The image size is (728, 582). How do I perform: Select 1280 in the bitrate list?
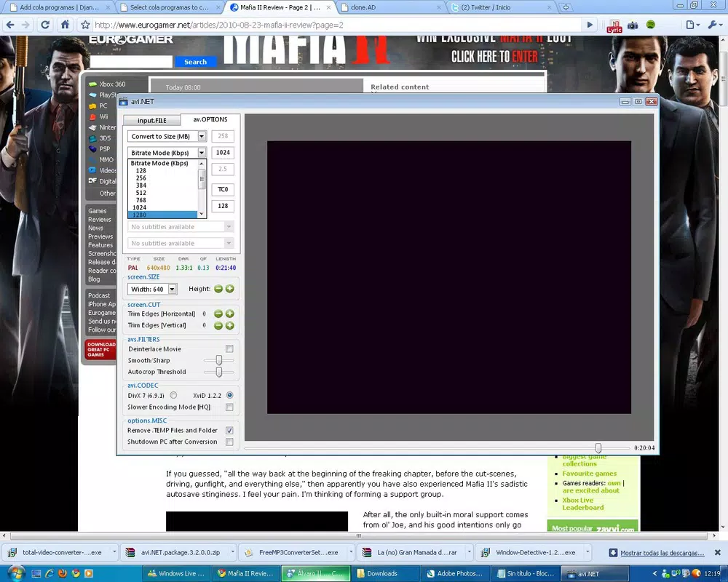pos(162,215)
